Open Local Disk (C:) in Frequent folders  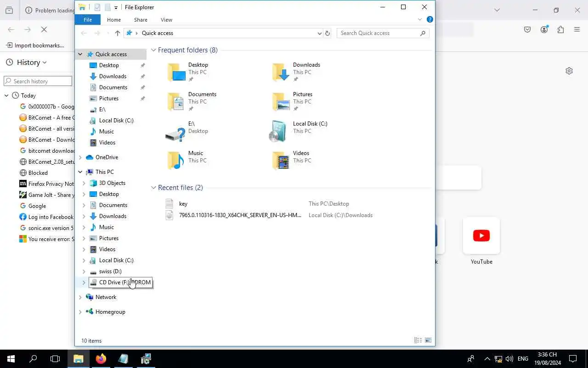pyautogui.click(x=299, y=131)
